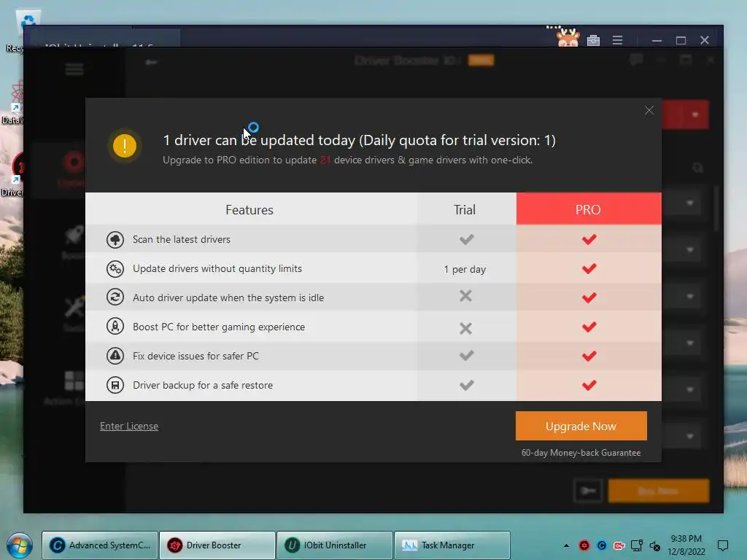The width and height of the screenshot is (747, 560).
Task: Click Trial X mark for Boost PC gaming
Action: pyautogui.click(x=466, y=328)
